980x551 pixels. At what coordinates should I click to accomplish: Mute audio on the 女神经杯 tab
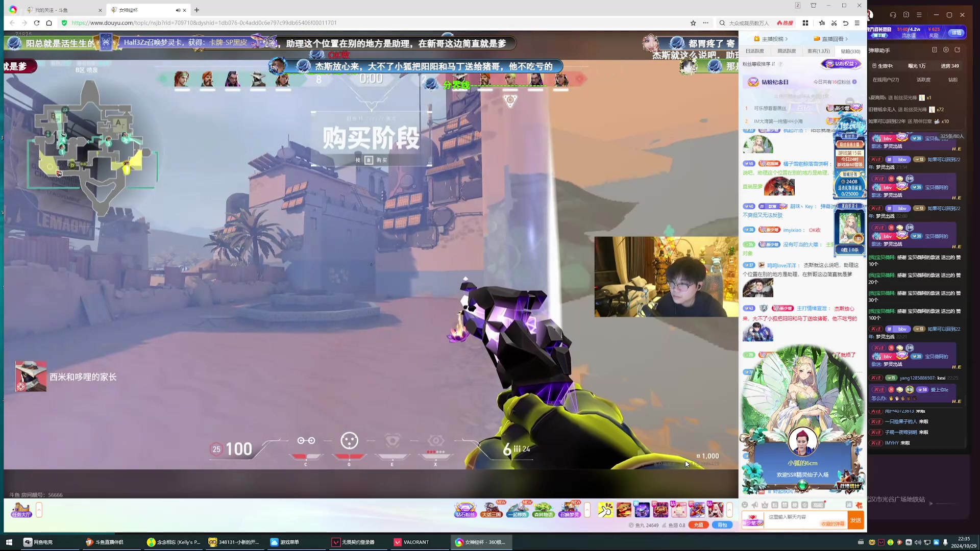(178, 10)
